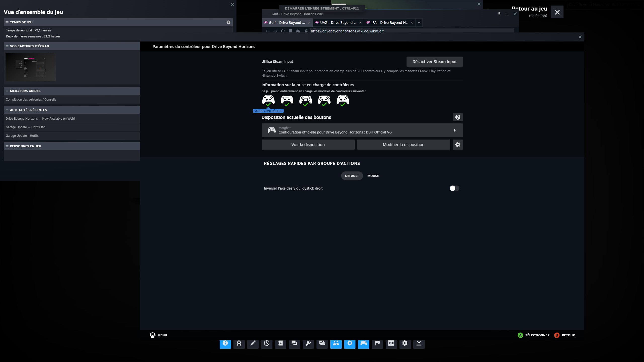Viewport: 644px width, 362px height.
Task: Click the help question mark icon
Action: point(458,117)
